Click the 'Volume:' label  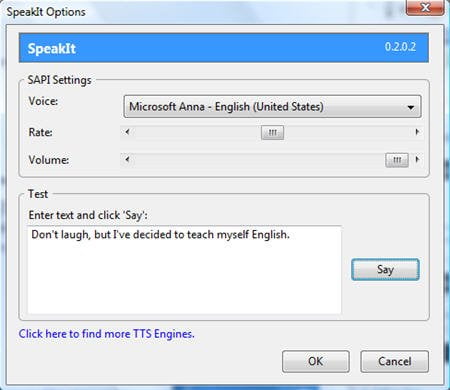point(49,160)
